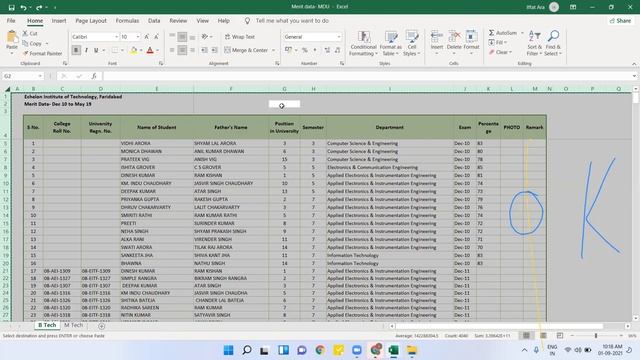Screen dimensions: 640x360
Task: Open the General number format dropdown
Action: 339,37
